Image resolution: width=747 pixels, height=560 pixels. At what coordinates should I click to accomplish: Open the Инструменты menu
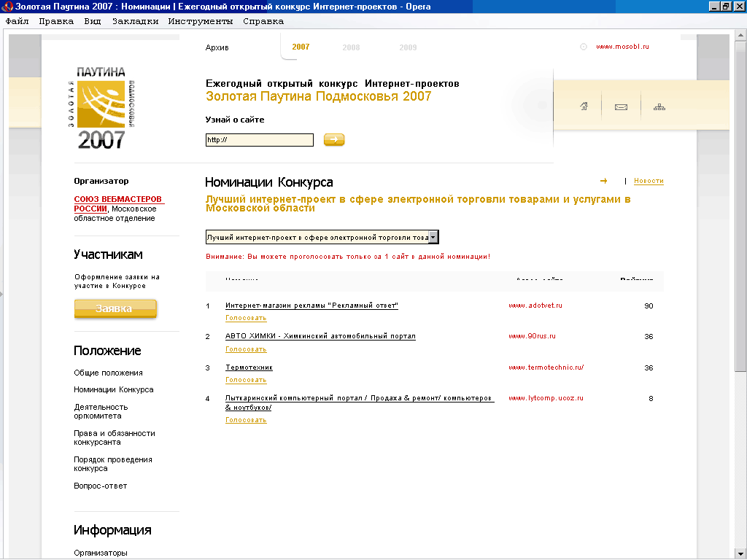click(x=200, y=21)
